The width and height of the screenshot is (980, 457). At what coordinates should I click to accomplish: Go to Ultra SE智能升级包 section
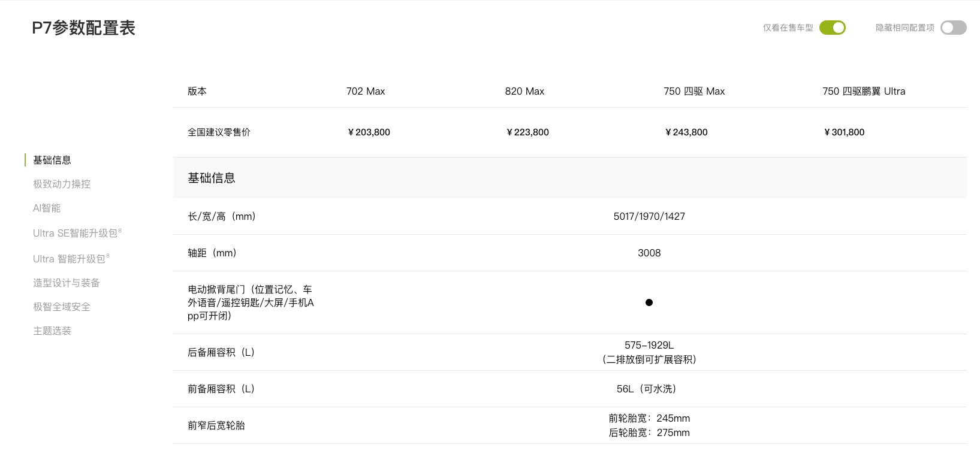(77, 233)
